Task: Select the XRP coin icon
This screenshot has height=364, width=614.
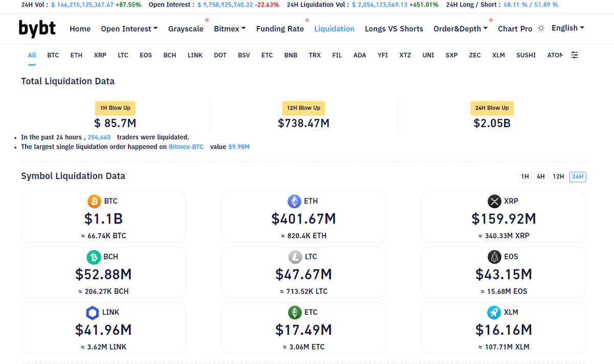Action: click(494, 201)
